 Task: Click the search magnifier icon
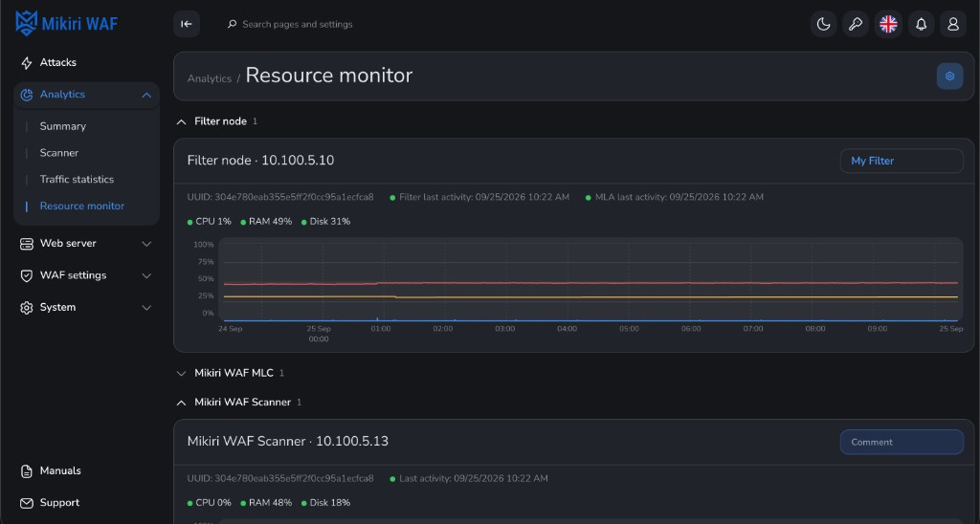pyautogui.click(x=232, y=24)
